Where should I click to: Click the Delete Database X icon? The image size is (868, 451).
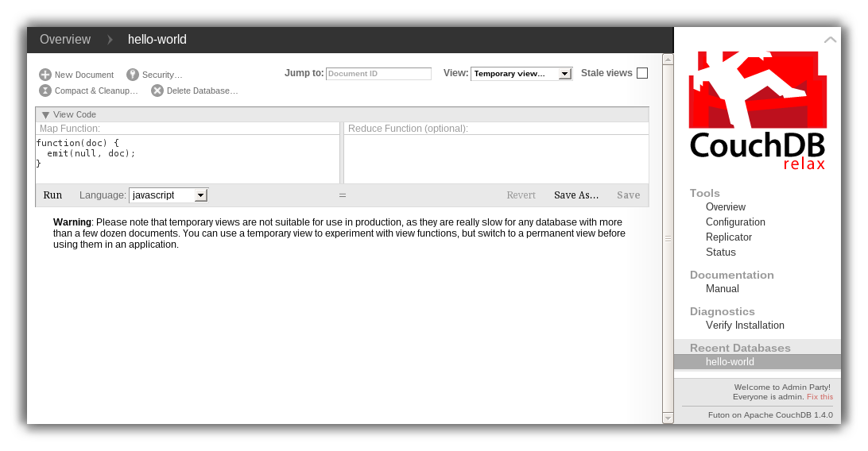coord(157,91)
